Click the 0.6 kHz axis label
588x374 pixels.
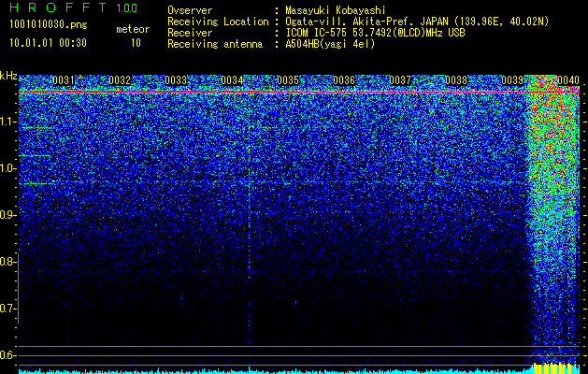coord(8,355)
